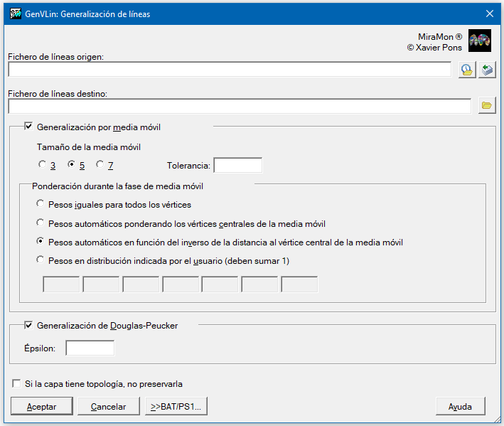Screen dimensions: 504x426
Task: Select moving average size 7
Action: (x=100, y=164)
